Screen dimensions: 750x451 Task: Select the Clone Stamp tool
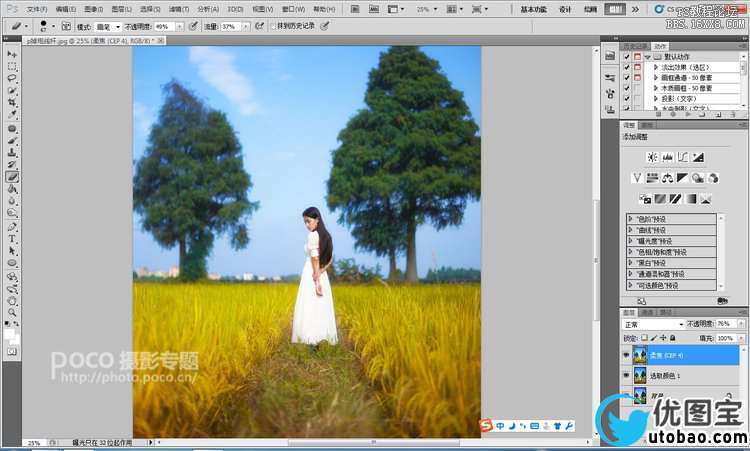(12, 153)
